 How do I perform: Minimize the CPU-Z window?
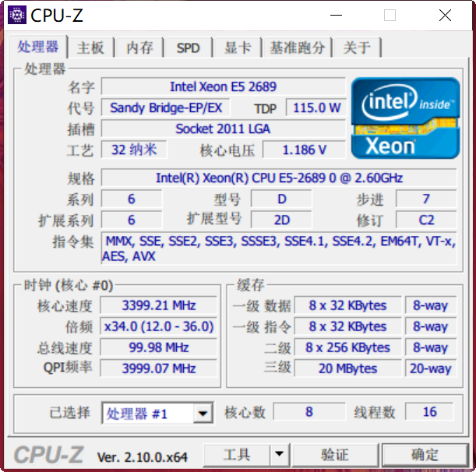click(336, 15)
